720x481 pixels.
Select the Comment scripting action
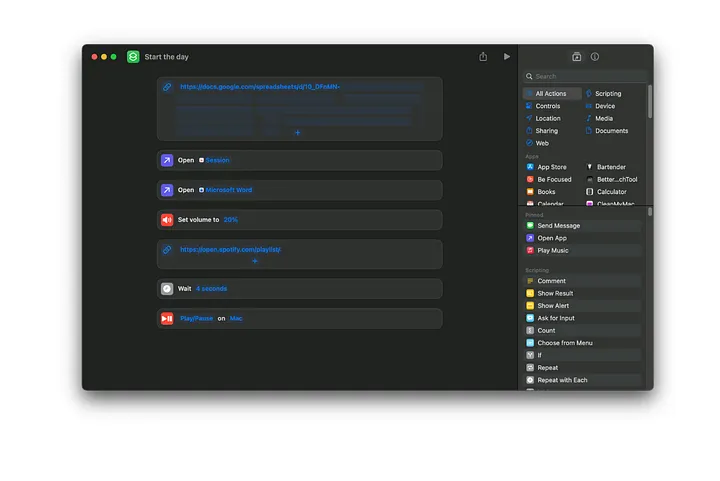point(583,280)
